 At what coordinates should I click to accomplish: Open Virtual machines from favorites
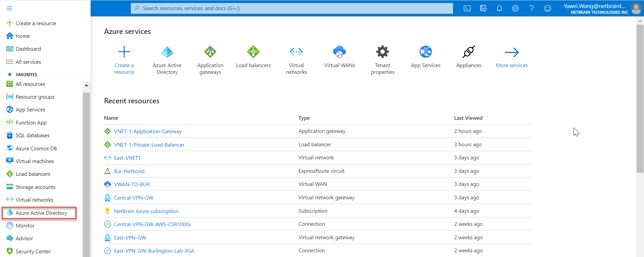click(x=35, y=161)
